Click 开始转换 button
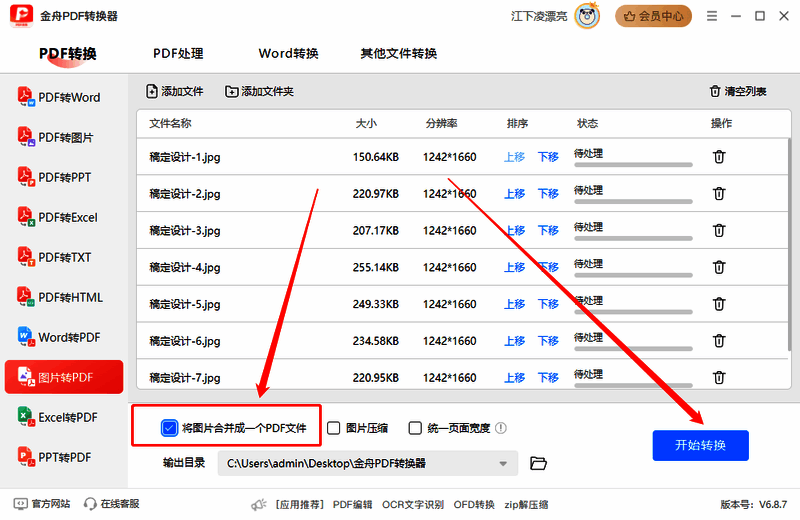 point(701,445)
